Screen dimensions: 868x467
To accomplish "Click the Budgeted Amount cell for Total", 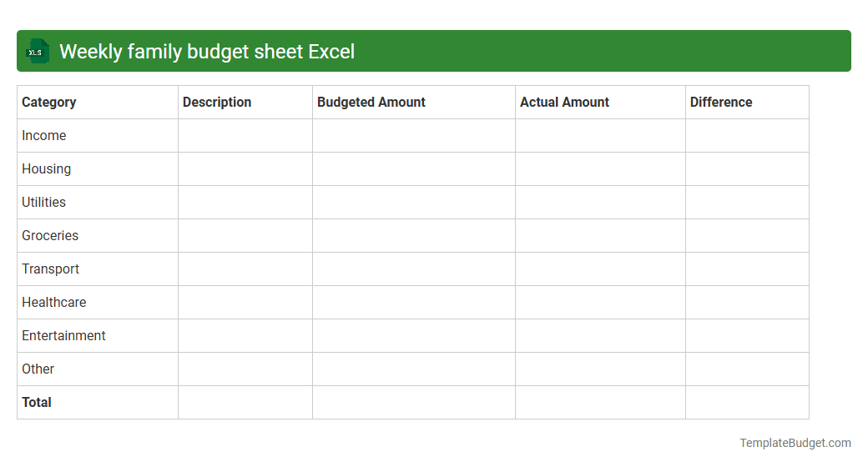I will coord(413,402).
